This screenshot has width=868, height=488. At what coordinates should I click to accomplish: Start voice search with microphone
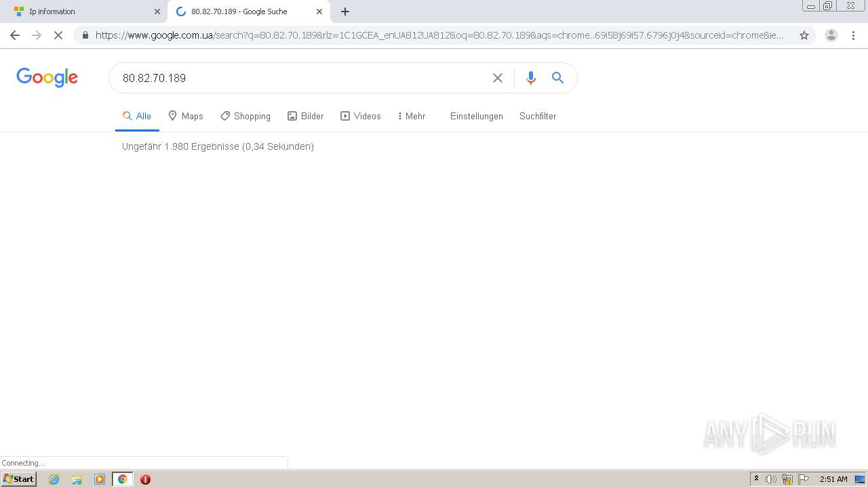[531, 78]
